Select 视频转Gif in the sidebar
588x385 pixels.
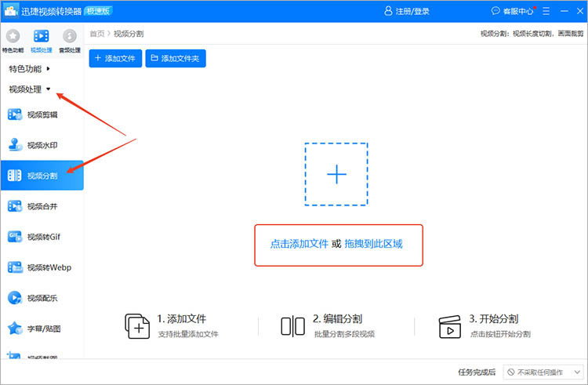42,237
